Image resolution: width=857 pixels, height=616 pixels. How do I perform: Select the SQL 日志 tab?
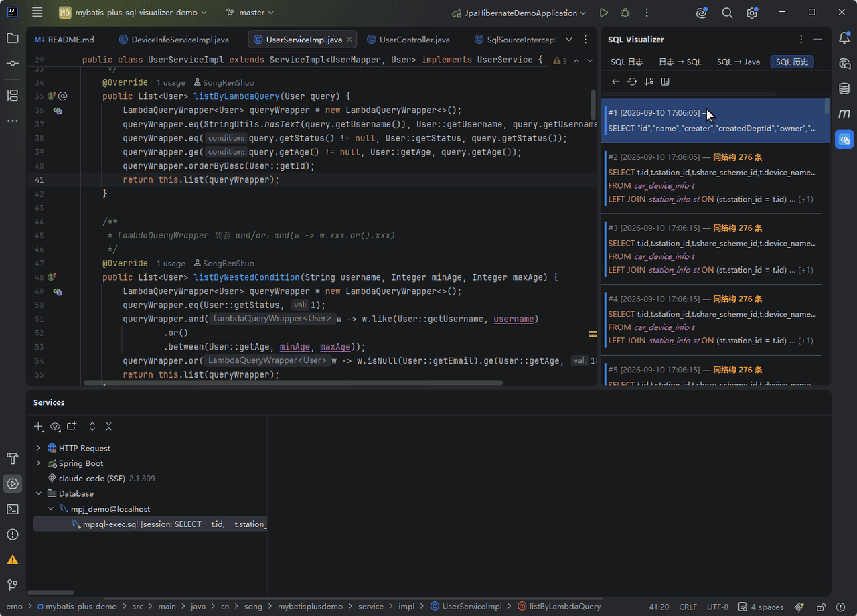[627, 62]
